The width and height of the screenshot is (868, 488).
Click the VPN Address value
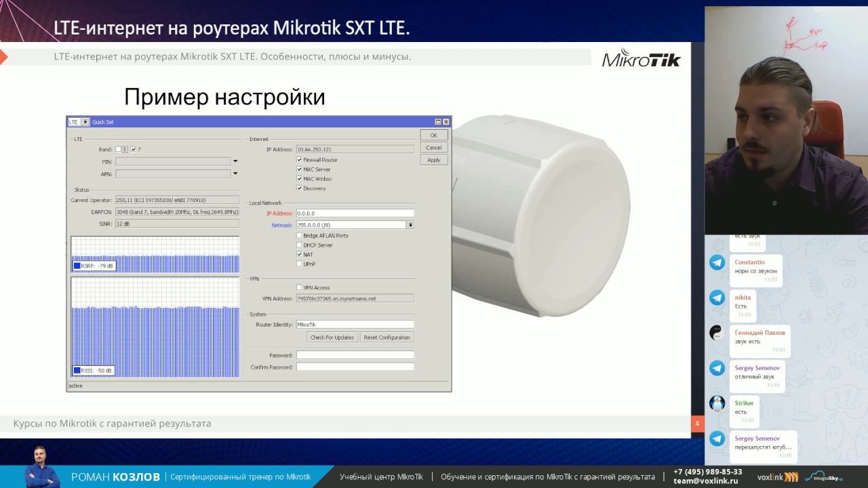(x=355, y=298)
